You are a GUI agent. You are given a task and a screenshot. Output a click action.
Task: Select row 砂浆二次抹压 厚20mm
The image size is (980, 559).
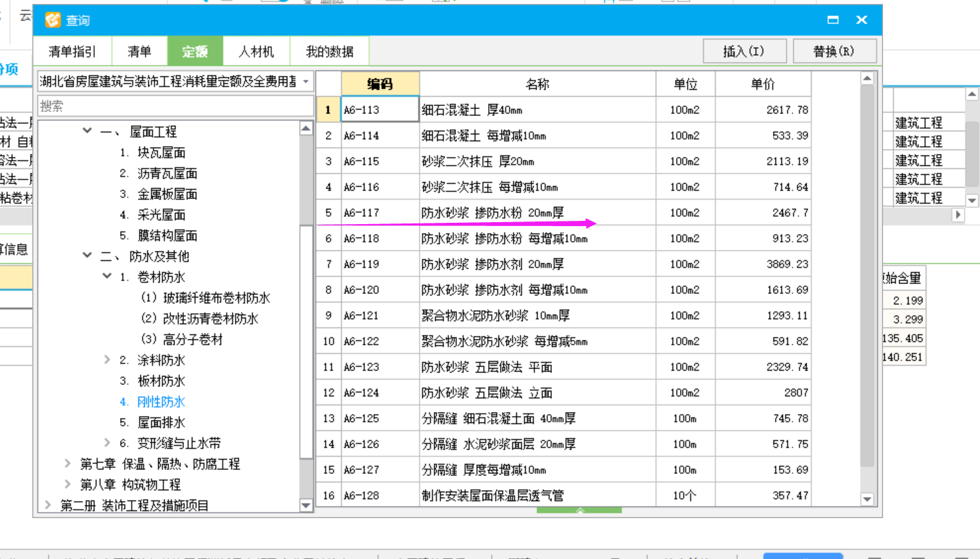pyautogui.click(x=564, y=161)
